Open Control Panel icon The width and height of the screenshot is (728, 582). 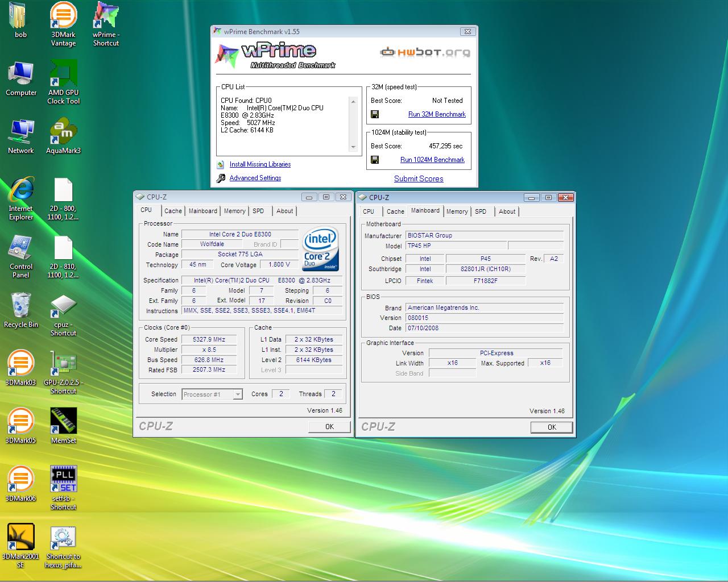pos(21,257)
